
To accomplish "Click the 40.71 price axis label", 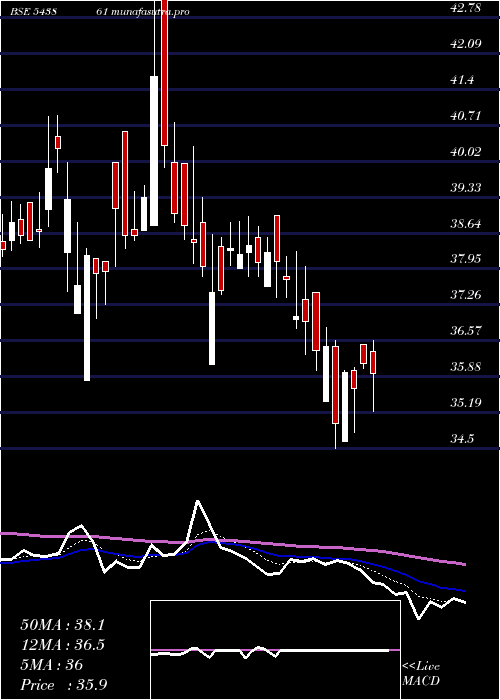I will pyautogui.click(x=466, y=116).
